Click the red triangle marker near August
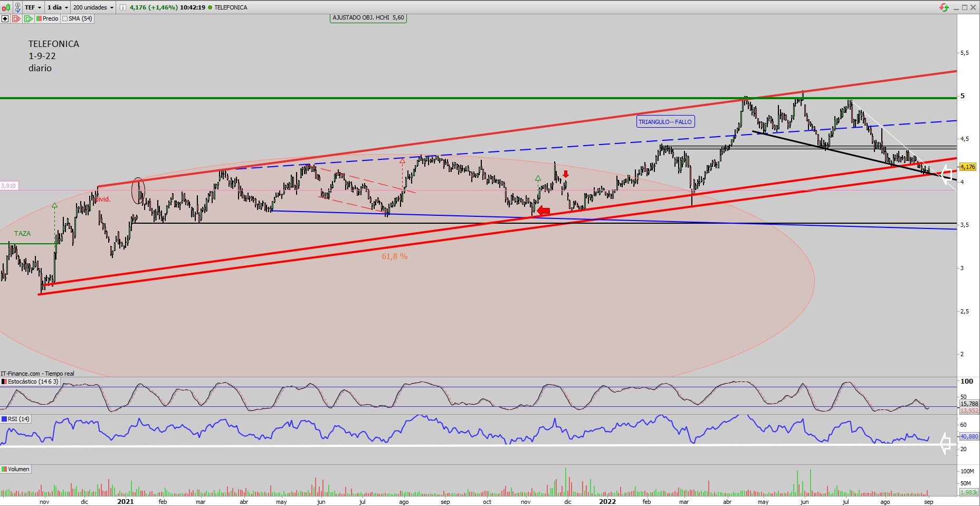The image size is (980, 506). 403,160
